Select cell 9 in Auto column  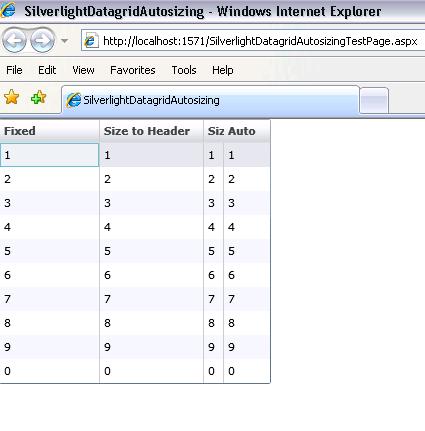tap(247, 347)
